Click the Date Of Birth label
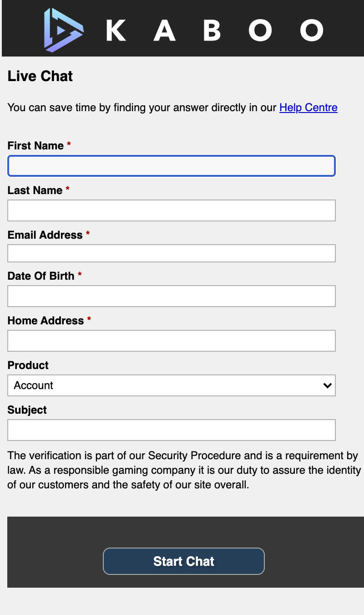Screen dimensions: 364x615 [41, 276]
